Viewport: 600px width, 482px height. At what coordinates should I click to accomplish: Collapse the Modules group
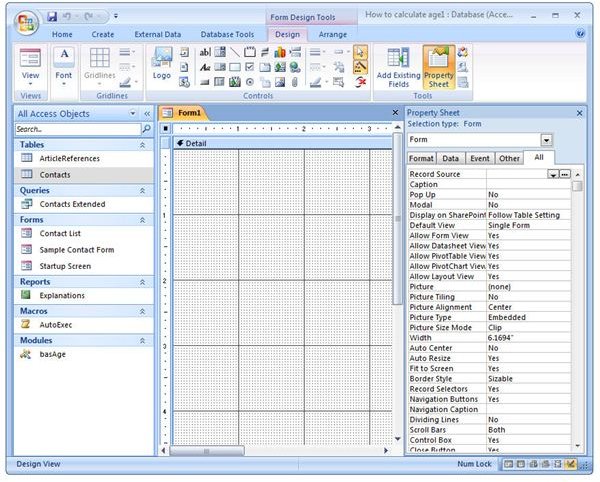(142, 340)
